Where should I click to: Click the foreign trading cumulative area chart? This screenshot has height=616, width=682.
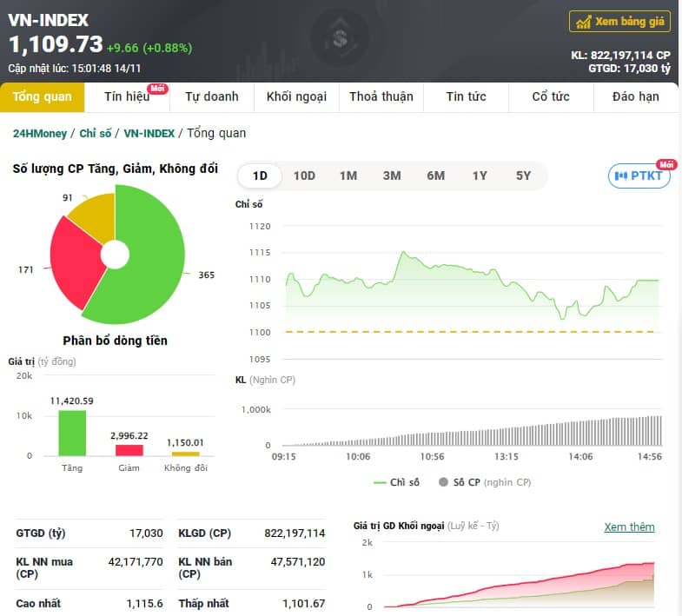coord(520,585)
